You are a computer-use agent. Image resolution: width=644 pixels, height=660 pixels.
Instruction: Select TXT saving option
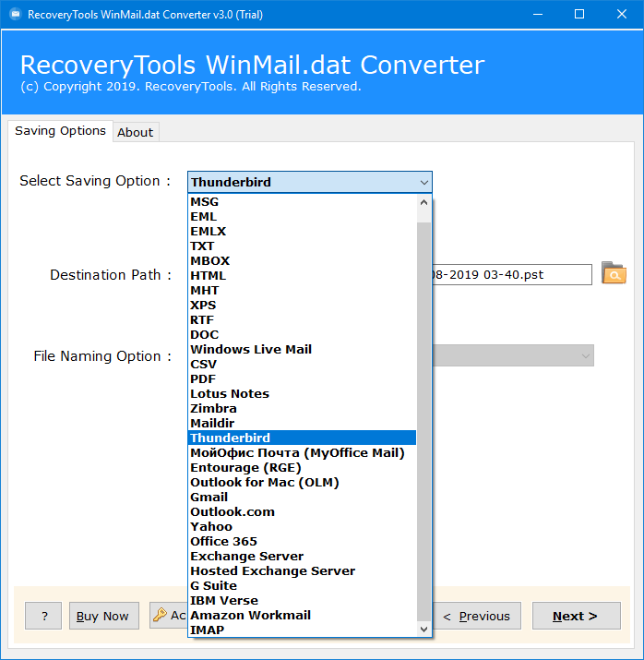302,246
